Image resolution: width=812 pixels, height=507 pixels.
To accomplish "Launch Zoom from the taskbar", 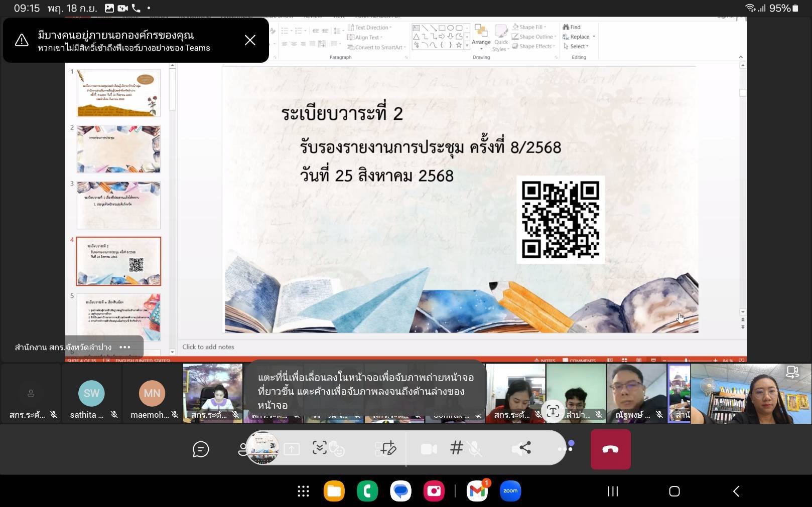I will pyautogui.click(x=510, y=491).
